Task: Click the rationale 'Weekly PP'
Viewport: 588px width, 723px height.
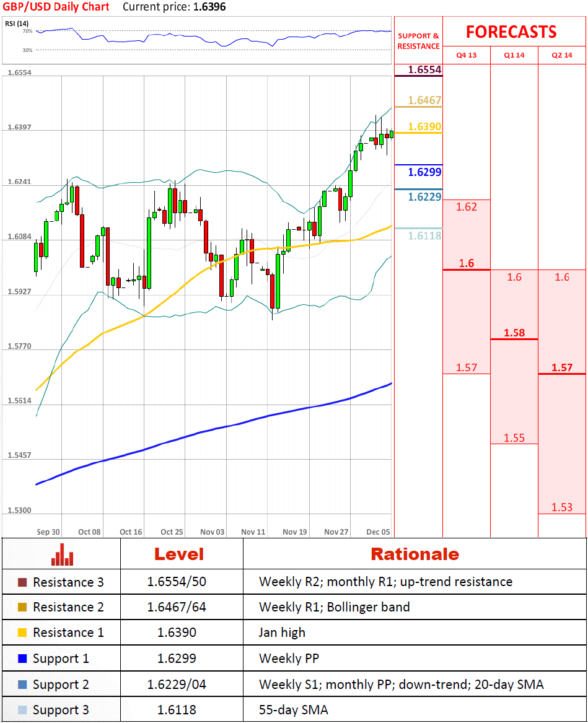Action: 289,659
